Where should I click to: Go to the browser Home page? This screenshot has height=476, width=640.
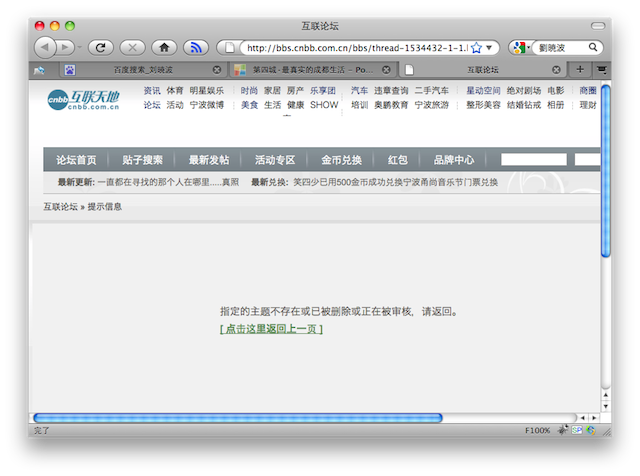point(164,47)
